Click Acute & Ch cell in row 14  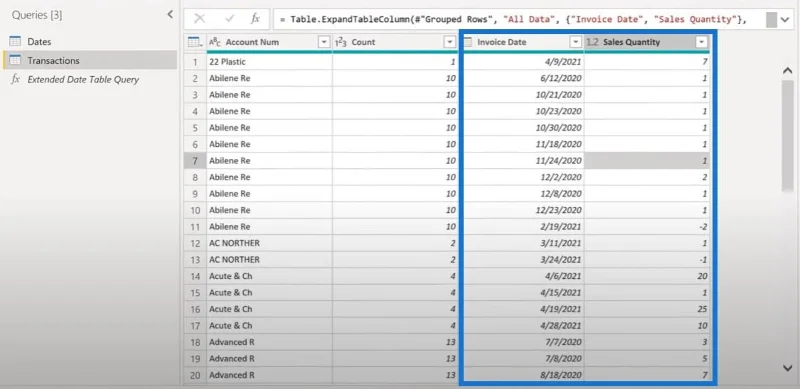269,276
